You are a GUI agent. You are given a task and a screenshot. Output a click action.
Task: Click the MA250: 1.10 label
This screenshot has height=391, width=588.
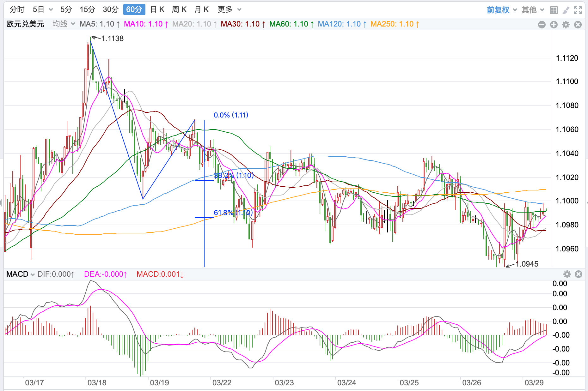pyautogui.click(x=395, y=24)
